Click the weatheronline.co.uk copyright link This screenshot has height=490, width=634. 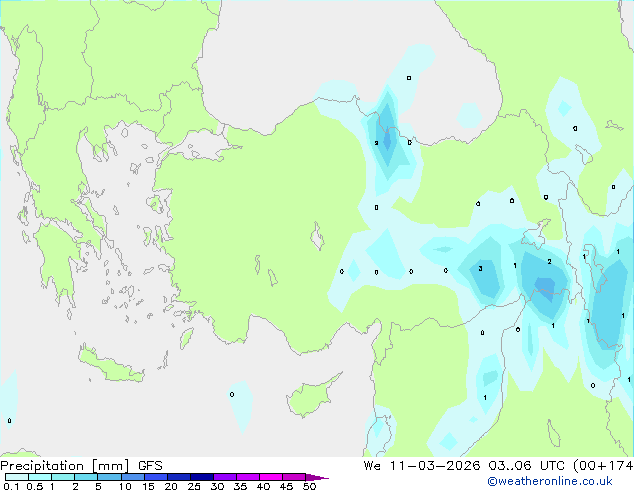(550, 481)
